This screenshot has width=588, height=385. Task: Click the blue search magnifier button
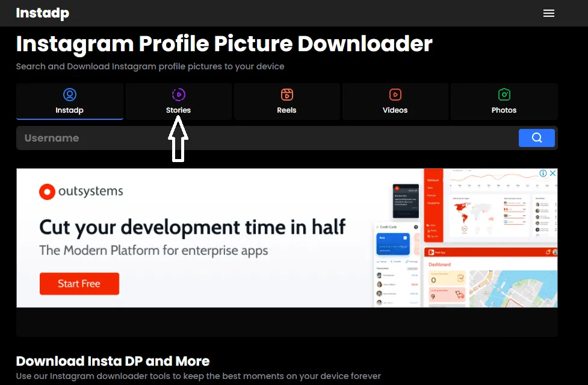click(x=537, y=138)
